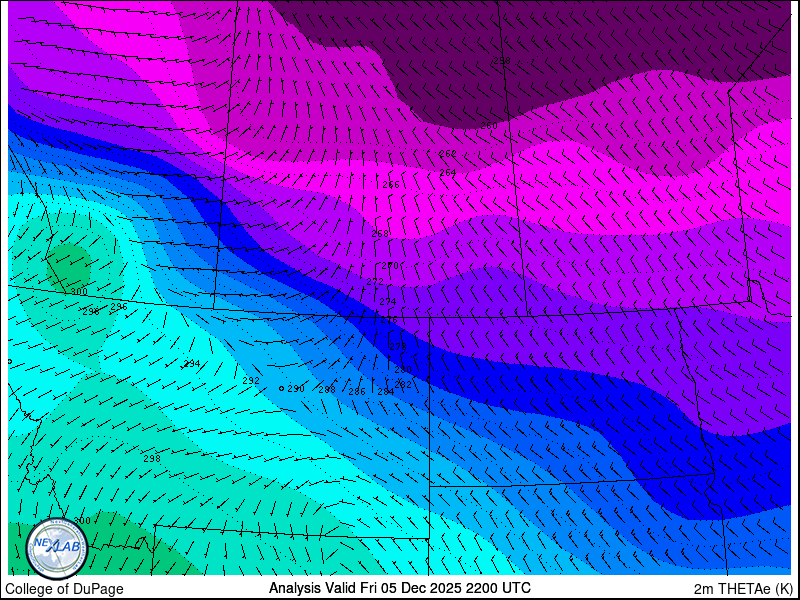The height and width of the screenshot is (600, 800).
Task: Select the 268 contour label
Action: coord(380,234)
